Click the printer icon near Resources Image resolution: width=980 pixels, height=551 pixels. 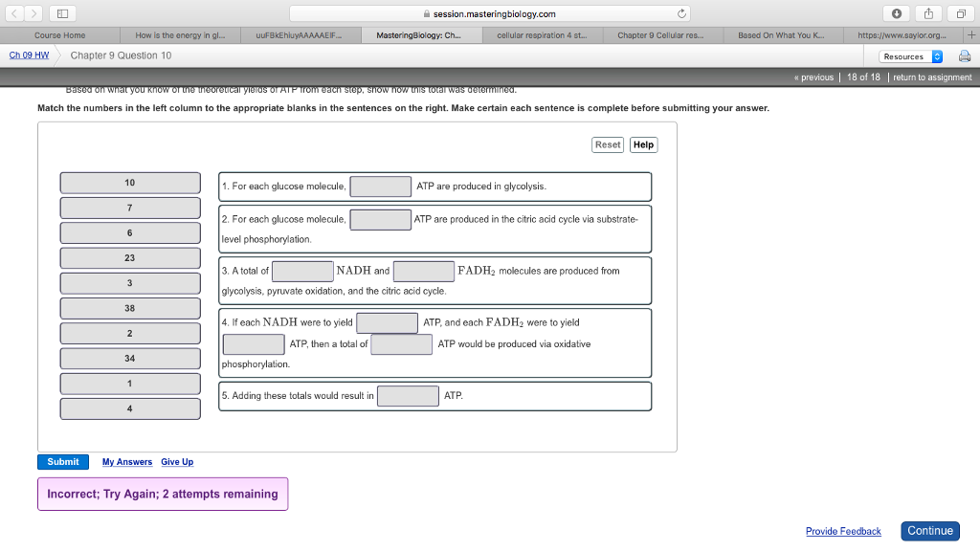click(965, 55)
